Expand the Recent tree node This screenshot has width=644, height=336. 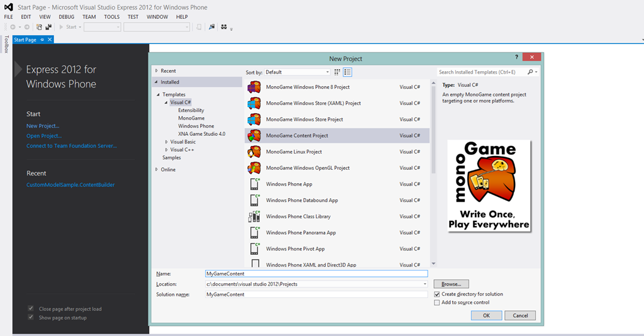[157, 70]
